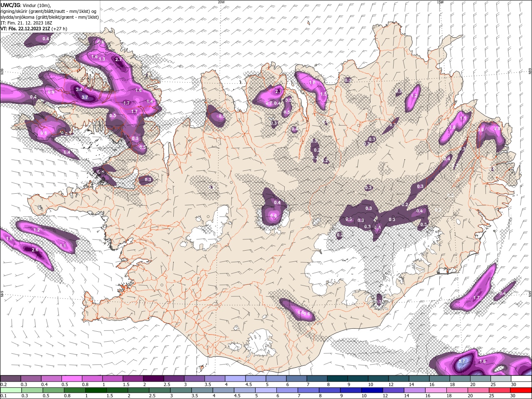
Task: Click the 1.5 precipitation value on the map
Action: point(323,94)
